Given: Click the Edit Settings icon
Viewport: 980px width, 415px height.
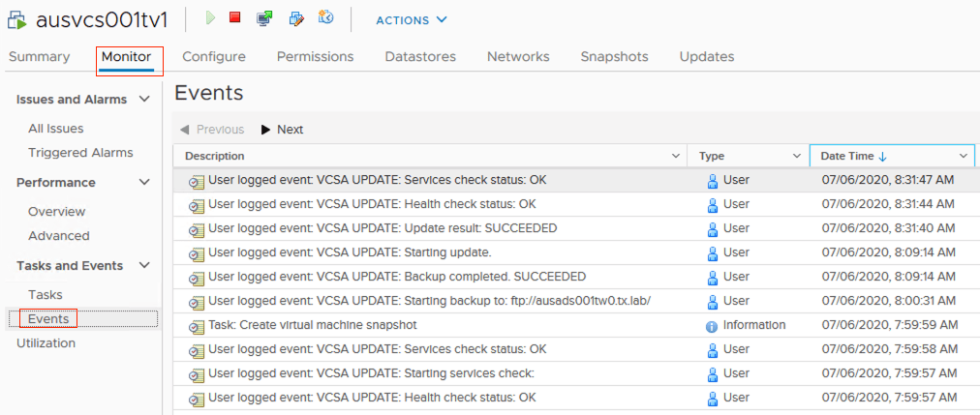Looking at the screenshot, I should point(296,18).
